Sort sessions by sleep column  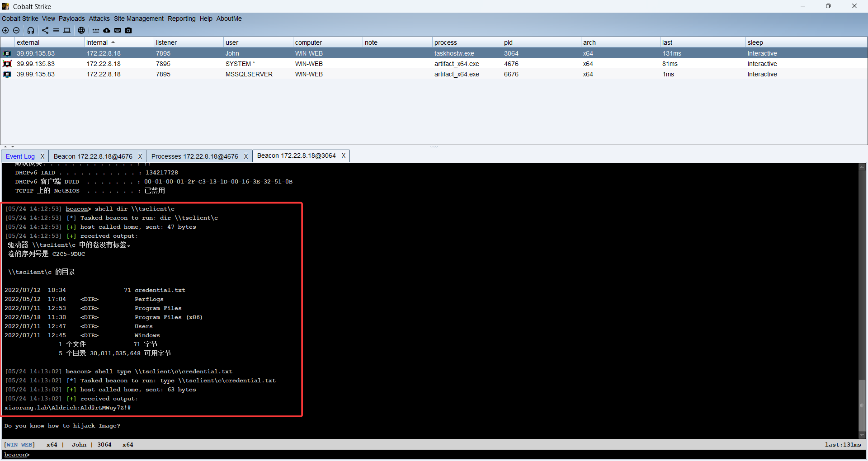point(806,42)
